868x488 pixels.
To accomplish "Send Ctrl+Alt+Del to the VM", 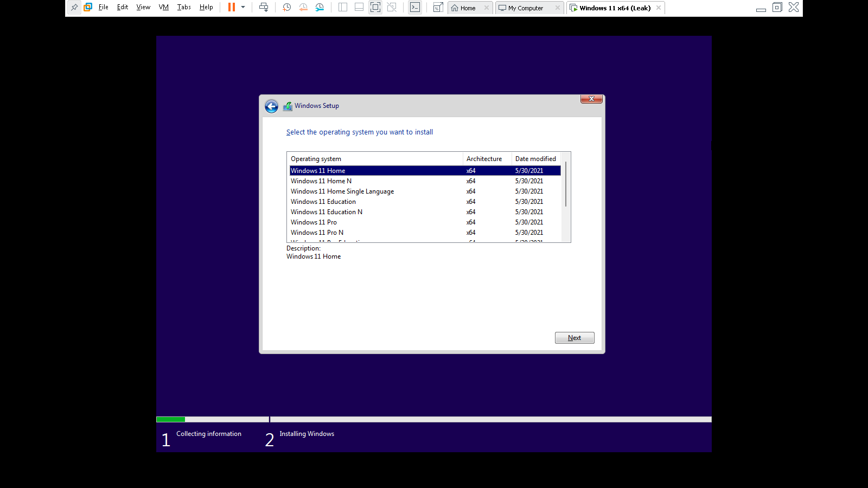I will click(264, 8).
